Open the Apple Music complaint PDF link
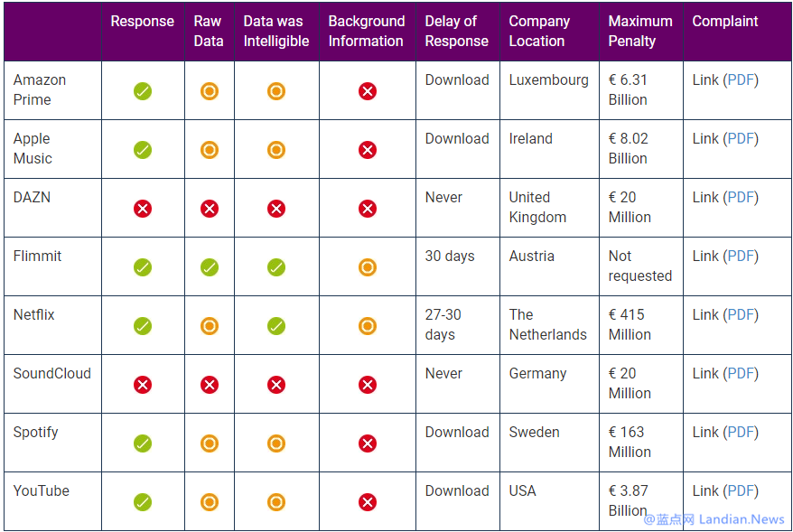The width and height of the screenshot is (793, 532). (x=741, y=139)
